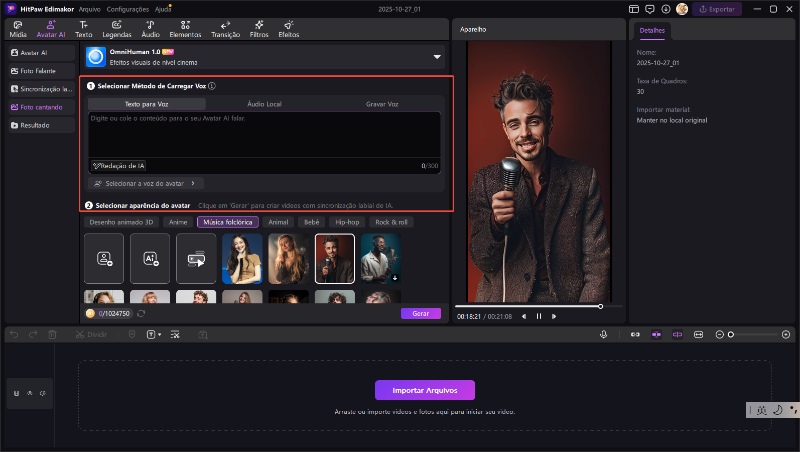Screen dimensions: 800x452
Task: Open the feedback message icon in title bar
Action: [x=649, y=9]
